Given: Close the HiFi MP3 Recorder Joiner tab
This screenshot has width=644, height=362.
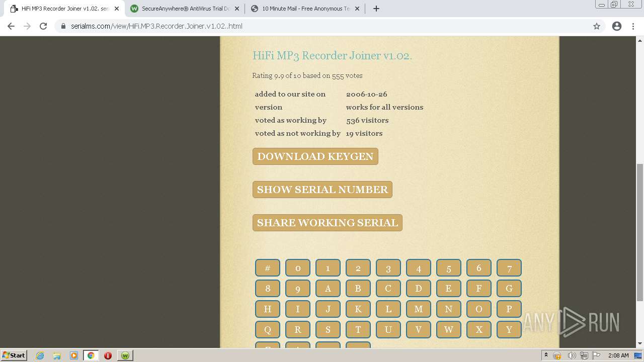Looking at the screenshot, I should click(x=117, y=9).
